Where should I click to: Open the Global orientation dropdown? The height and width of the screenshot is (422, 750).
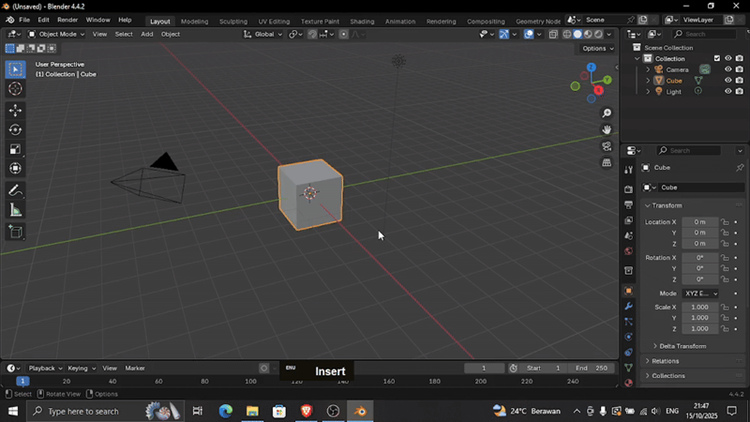click(x=262, y=34)
